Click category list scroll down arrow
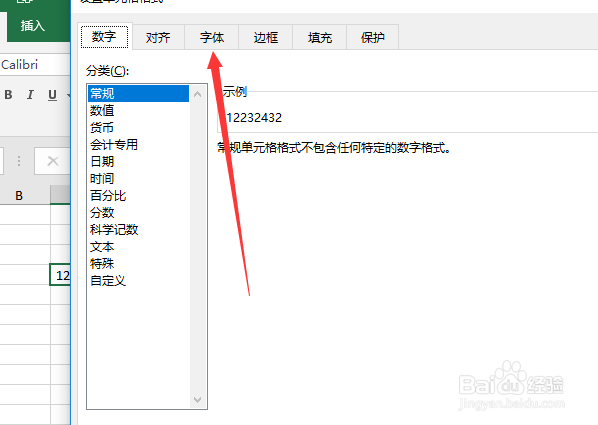Image resolution: width=598 pixels, height=425 pixels. point(198,400)
